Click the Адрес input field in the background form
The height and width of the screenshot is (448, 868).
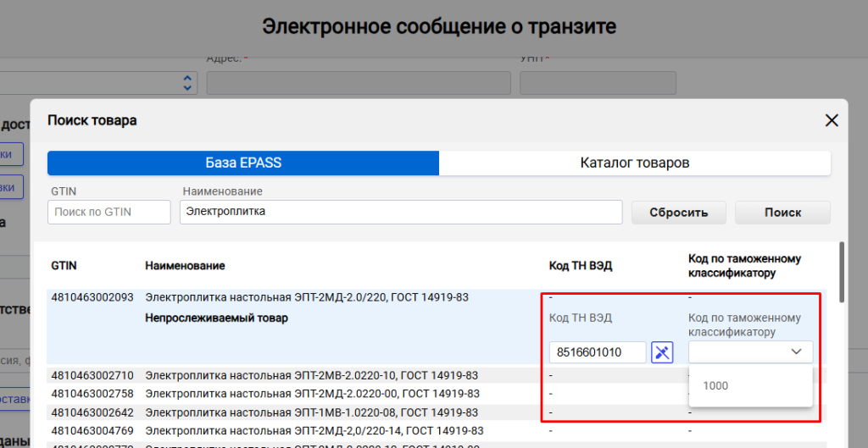(x=358, y=83)
